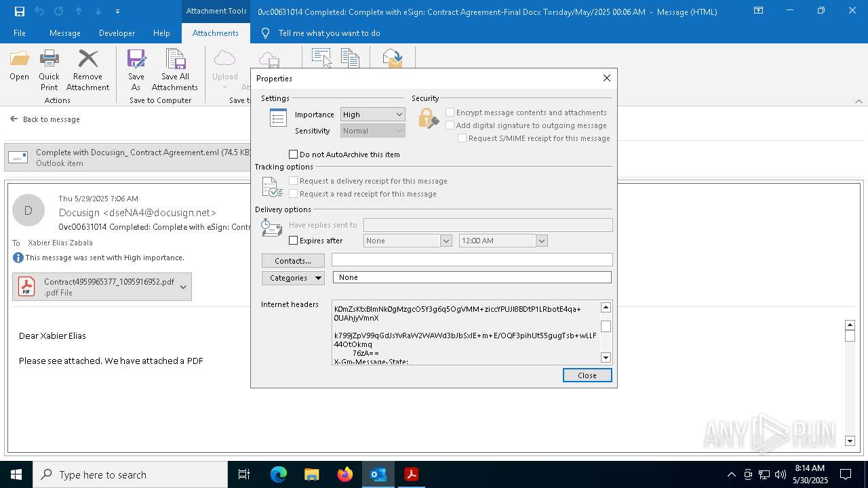The image size is (868, 488).
Task: Select the Attachments ribbon tab
Action: click(215, 33)
